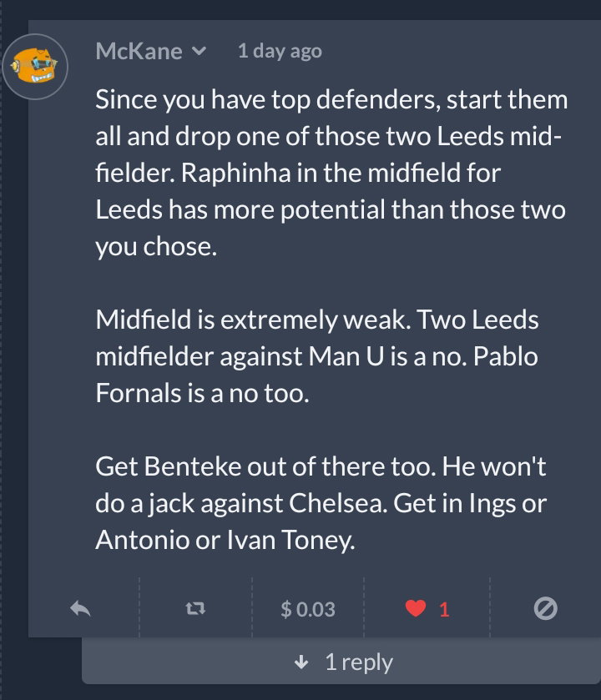Visit the McKane profile name link
Screen dimensions: 601x700
click(x=139, y=51)
